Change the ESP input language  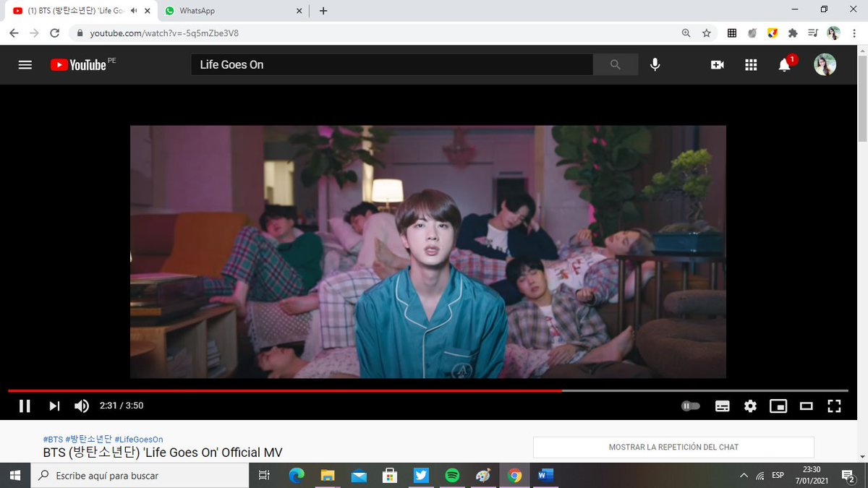(x=778, y=475)
